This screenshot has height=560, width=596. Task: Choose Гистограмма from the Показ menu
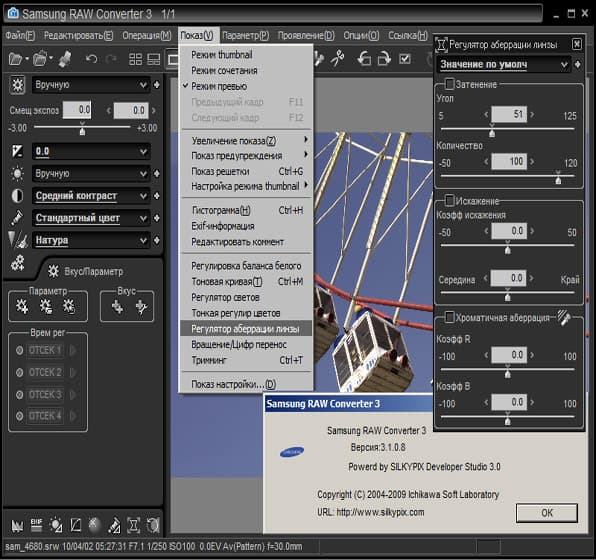246,210
